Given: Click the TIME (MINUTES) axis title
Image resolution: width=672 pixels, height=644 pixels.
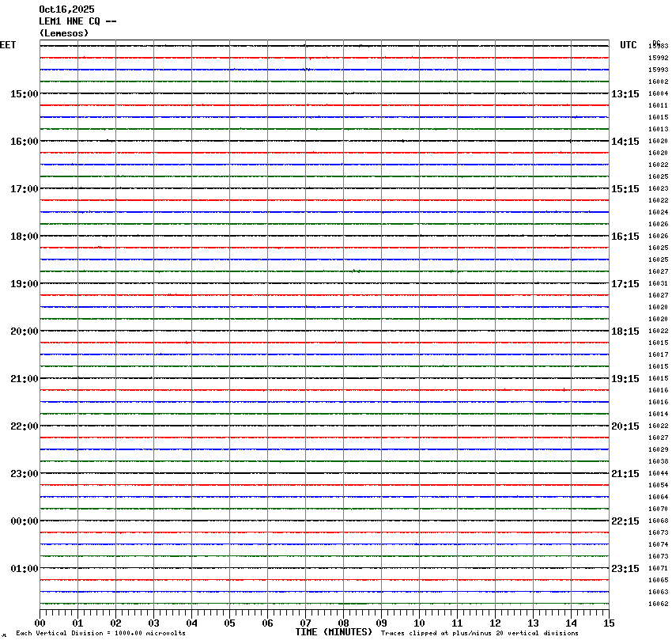Looking at the screenshot, I should (x=333, y=632).
